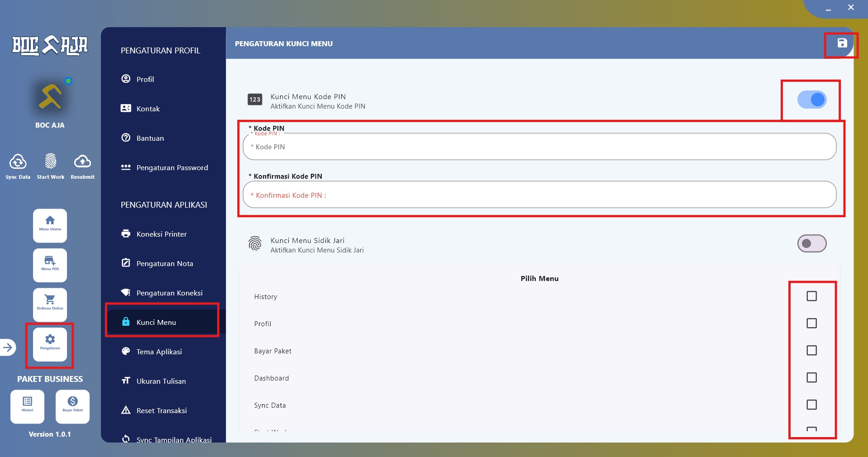Click Start Work fingerprint icon
The width and height of the screenshot is (868, 457).
pyautogui.click(x=50, y=161)
